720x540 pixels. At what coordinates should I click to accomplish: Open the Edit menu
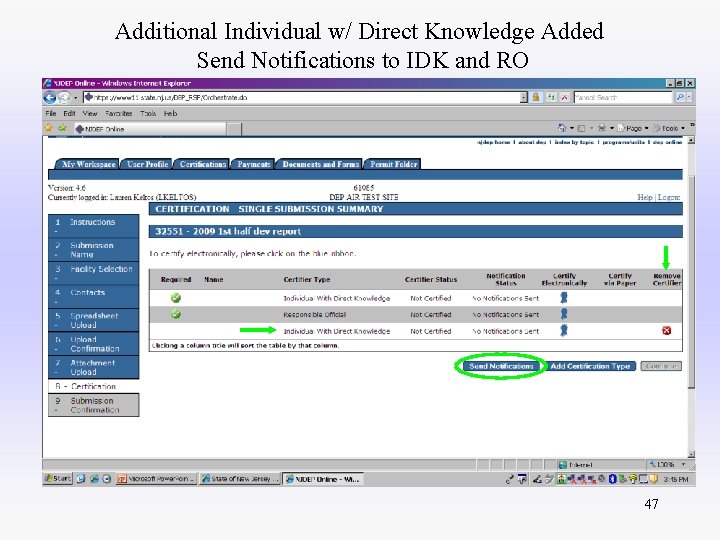69,113
